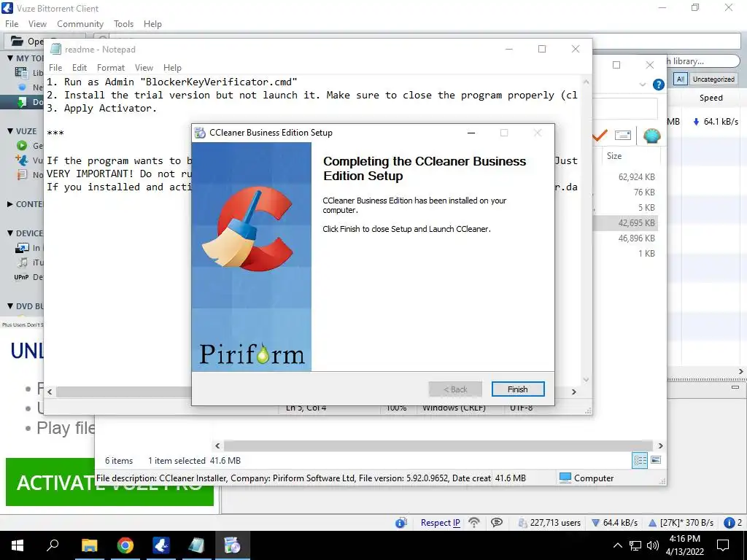Toggle the Uncategorized category filter
747x560 pixels.
(x=713, y=79)
